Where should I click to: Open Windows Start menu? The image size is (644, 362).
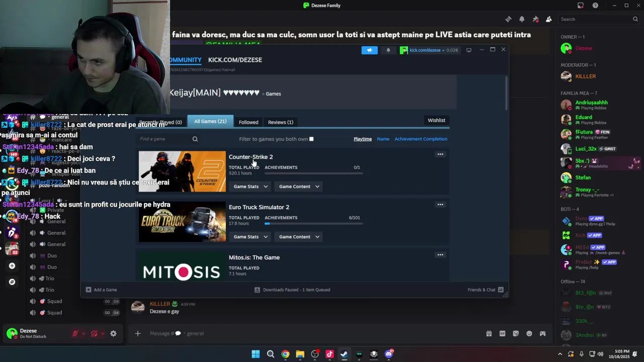point(256,354)
